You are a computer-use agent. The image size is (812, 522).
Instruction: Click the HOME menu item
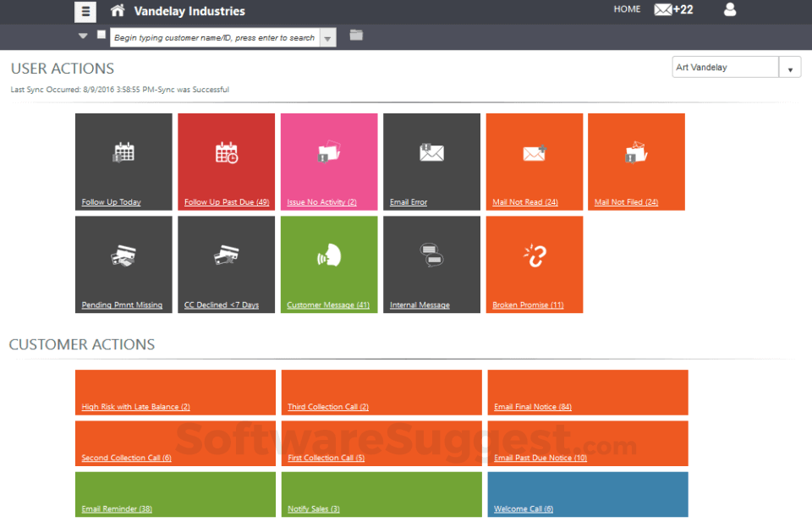pyautogui.click(x=627, y=8)
